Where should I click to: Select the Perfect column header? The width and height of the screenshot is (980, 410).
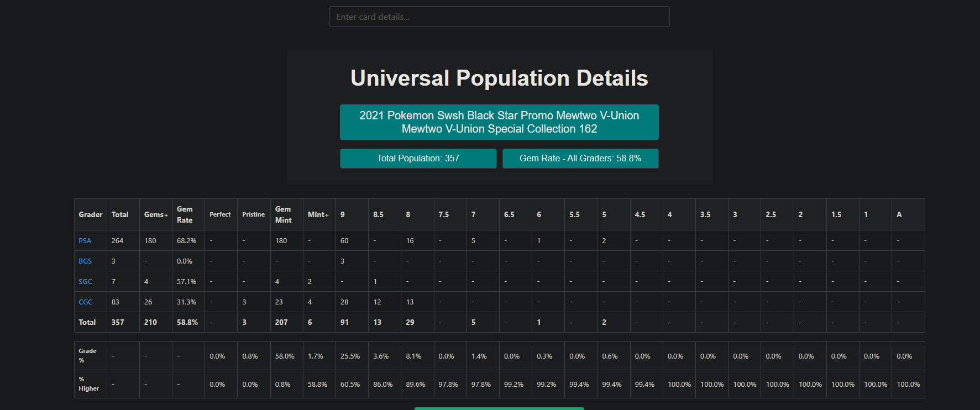pyautogui.click(x=221, y=214)
